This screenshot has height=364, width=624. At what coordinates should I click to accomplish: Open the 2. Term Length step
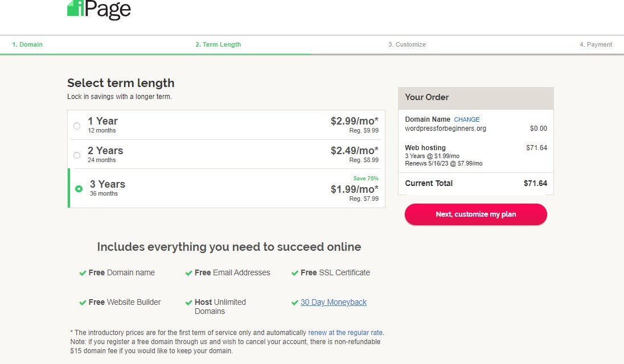pyautogui.click(x=218, y=44)
